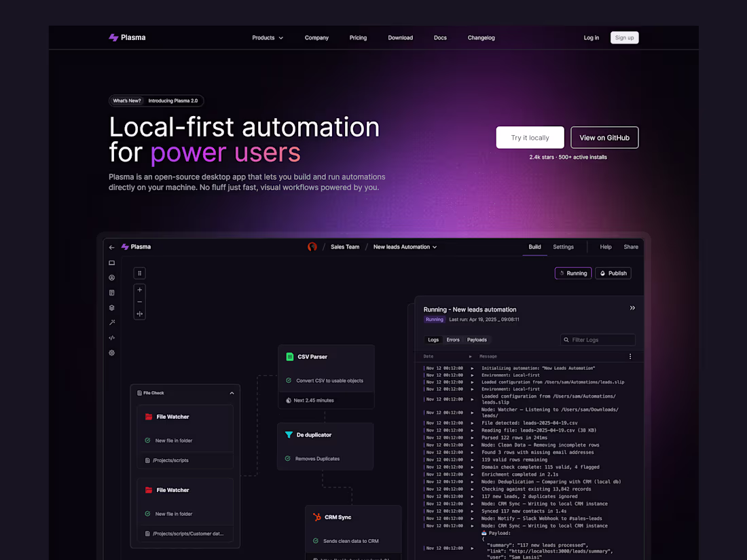Switch to the Errors tab
Image resolution: width=747 pixels, height=560 pixels.
coord(453,339)
